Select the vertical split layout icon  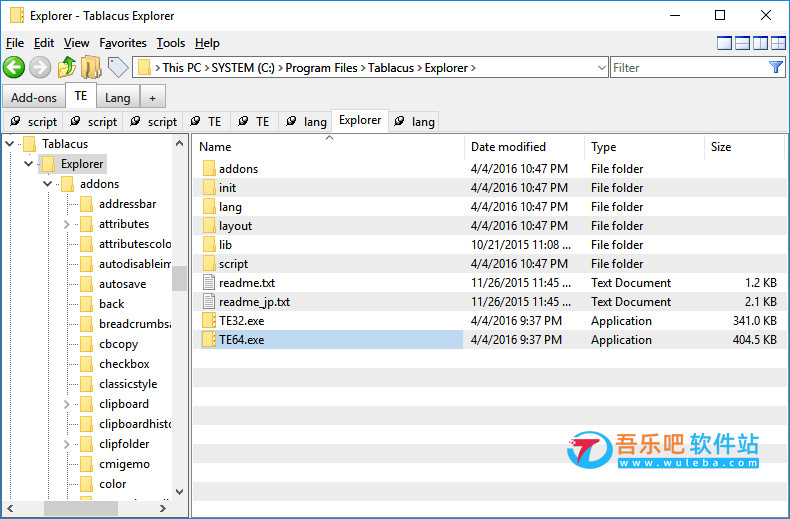coord(760,43)
